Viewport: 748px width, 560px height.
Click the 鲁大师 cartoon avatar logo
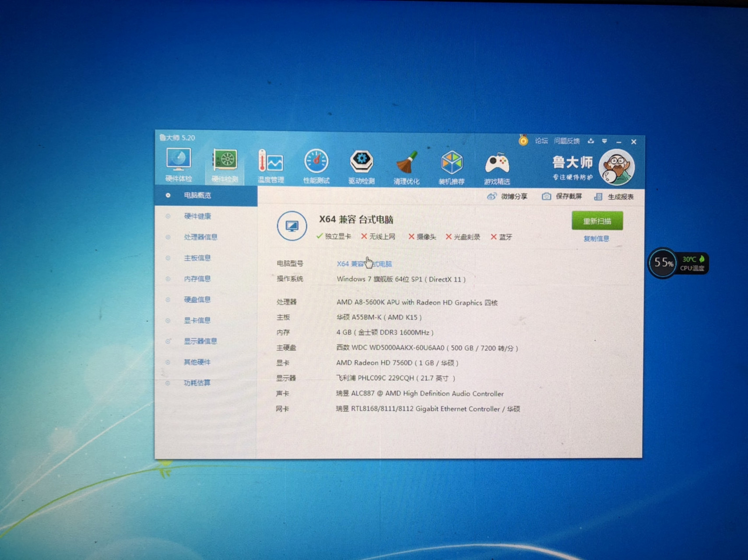click(617, 167)
